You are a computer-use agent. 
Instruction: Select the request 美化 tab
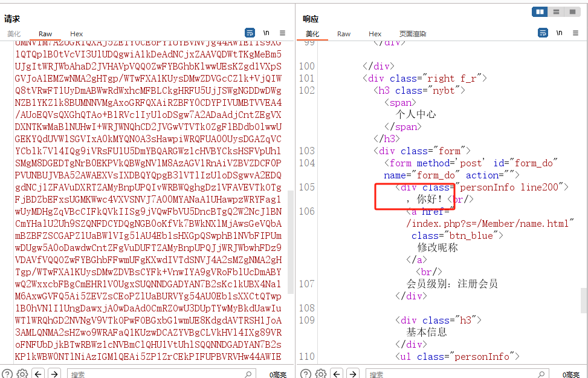[x=14, y=34]
